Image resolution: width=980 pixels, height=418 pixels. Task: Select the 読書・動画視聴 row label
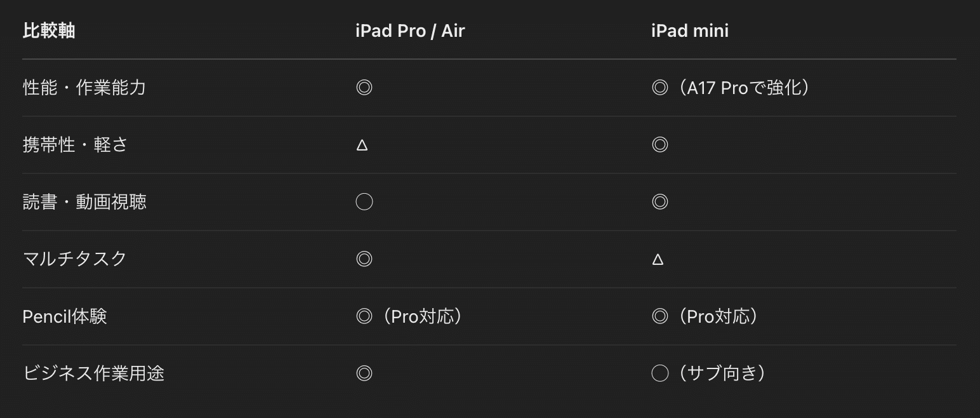84,202
